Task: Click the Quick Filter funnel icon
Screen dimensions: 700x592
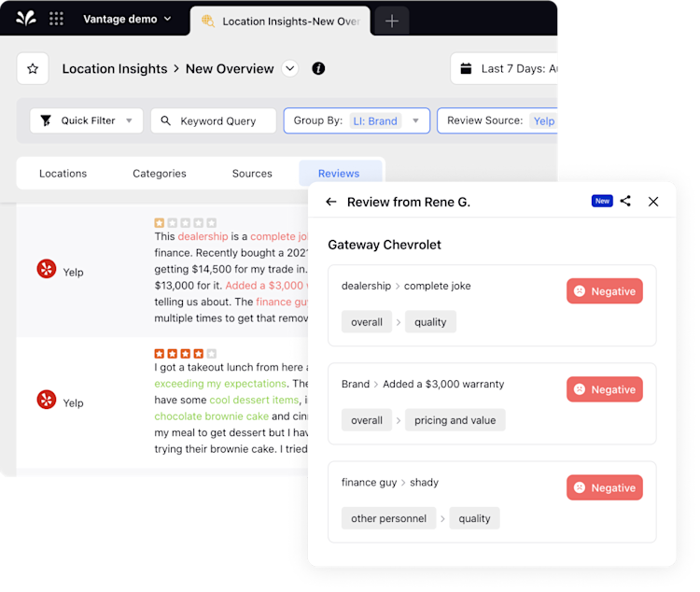Action: pos(46,120)
